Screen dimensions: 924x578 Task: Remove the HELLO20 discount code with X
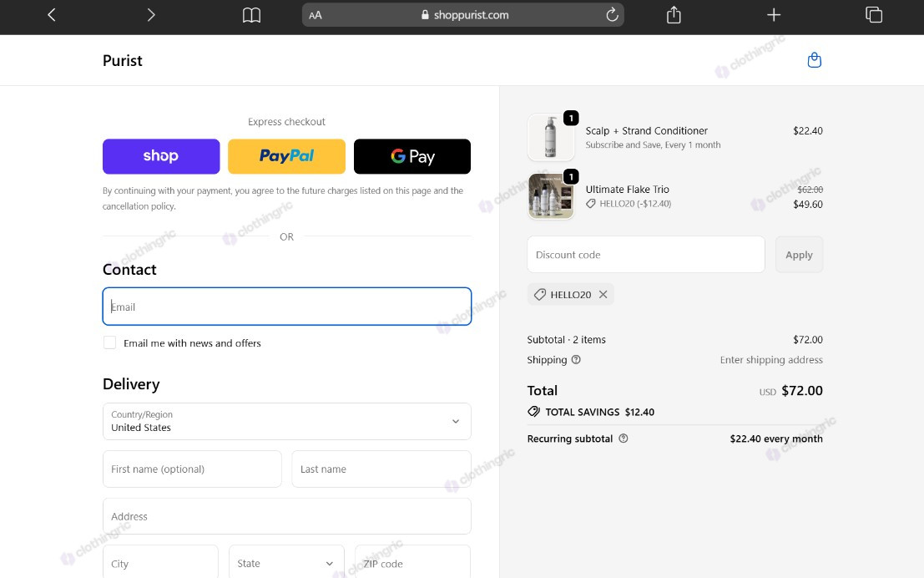coord(603,294)
